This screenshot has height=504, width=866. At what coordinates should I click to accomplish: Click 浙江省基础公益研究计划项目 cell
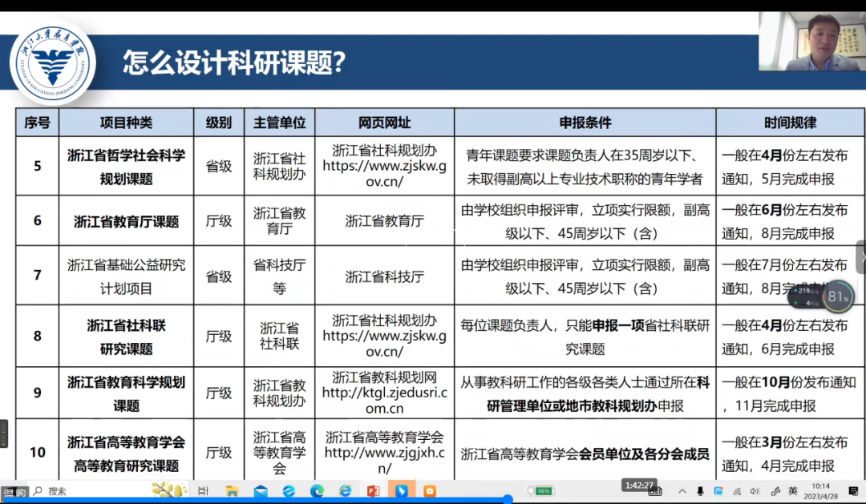tap(126, 276)
